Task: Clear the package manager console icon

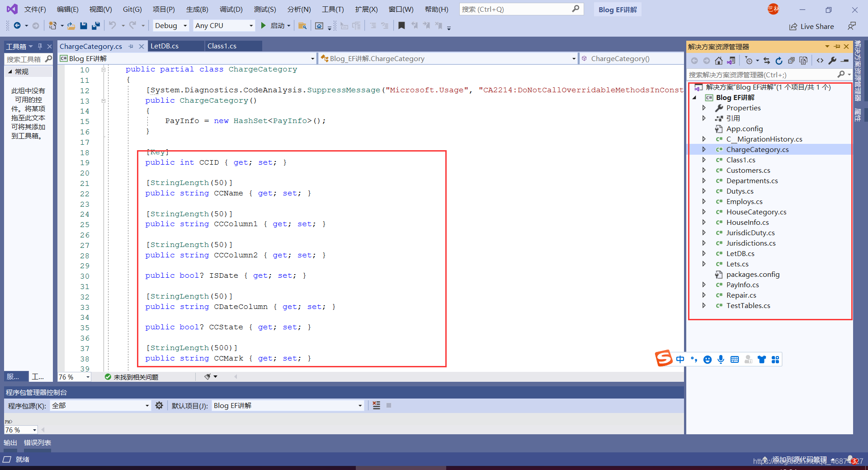Action: (377, 405)
